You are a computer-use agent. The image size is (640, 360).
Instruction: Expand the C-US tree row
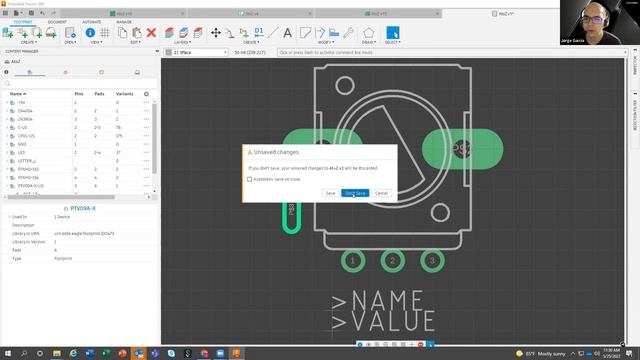[7, 128]
